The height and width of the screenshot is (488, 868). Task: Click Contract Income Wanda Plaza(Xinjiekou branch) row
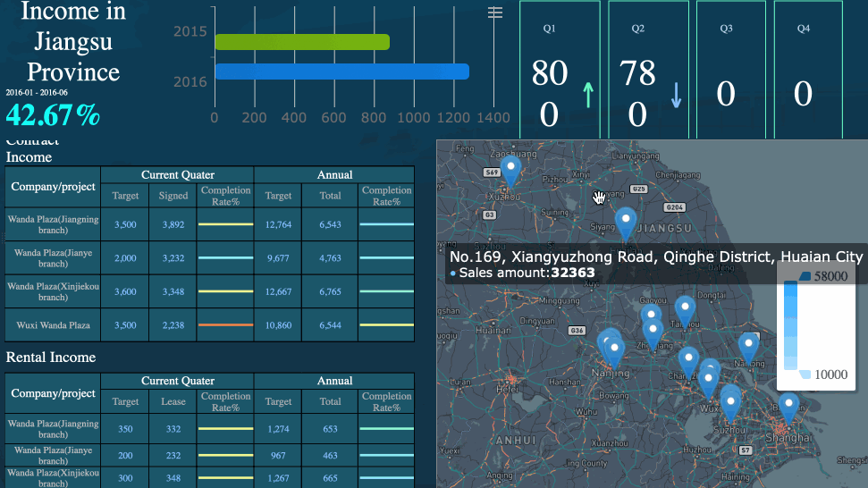(x=209, y=291)
